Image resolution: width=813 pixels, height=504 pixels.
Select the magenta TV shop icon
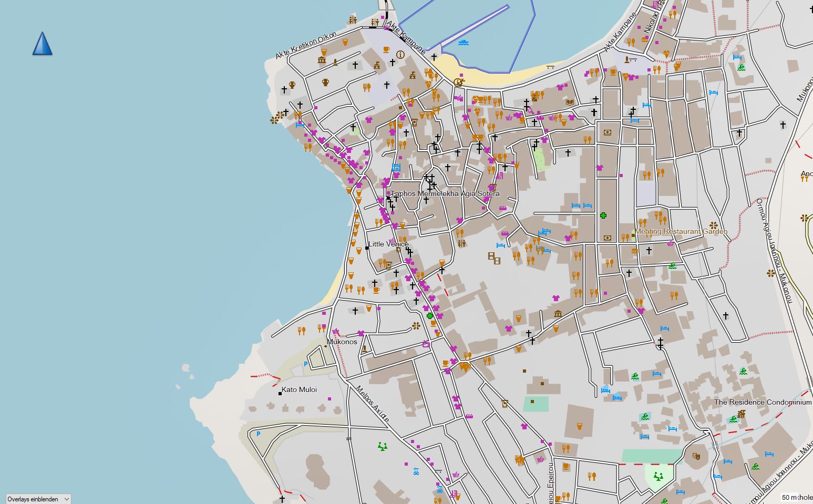click(x=426, y=344)
